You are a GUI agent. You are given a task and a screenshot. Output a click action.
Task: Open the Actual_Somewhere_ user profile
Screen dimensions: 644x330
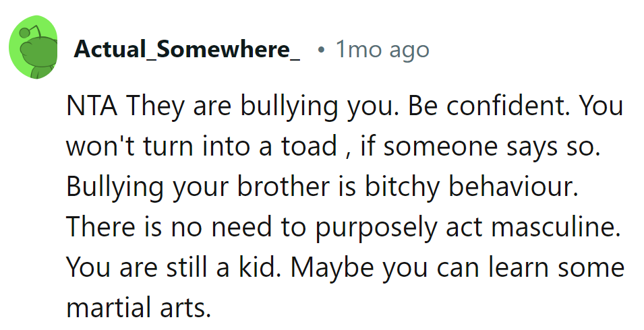tap(187, 49)
